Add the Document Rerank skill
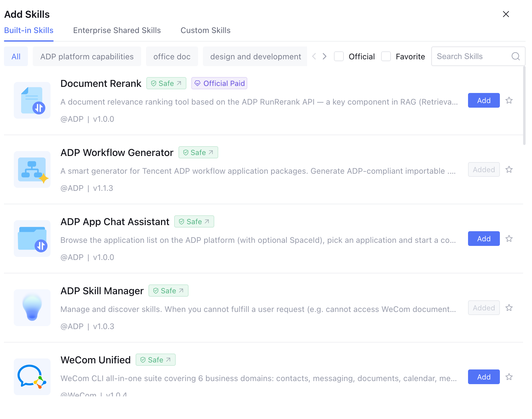 click(x=484, y=100)
